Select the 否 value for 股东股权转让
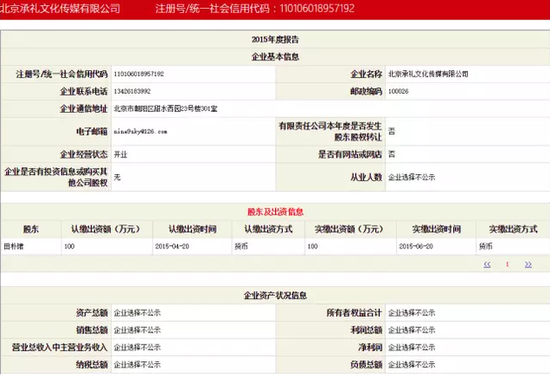This screenshot has width=550, height=378. (392, 131)
